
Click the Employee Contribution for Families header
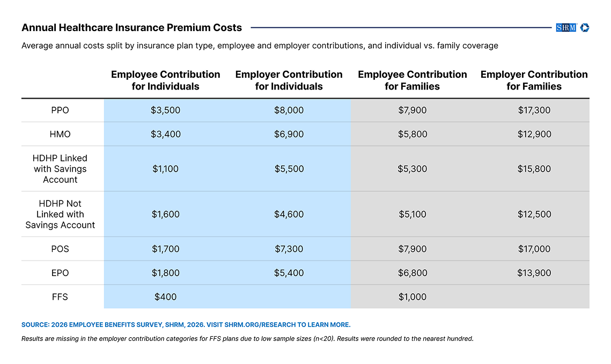[413, 80]
